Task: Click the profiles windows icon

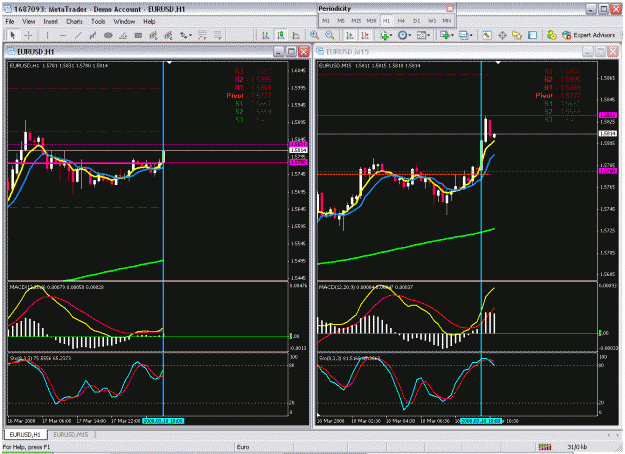Action: point(463,35)
